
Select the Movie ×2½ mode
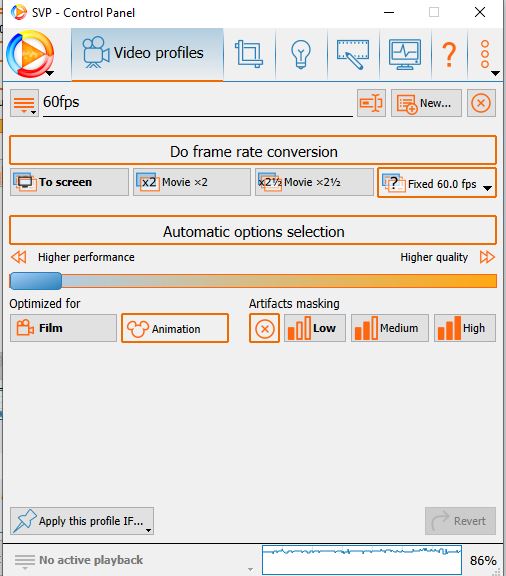click(314, 182)
